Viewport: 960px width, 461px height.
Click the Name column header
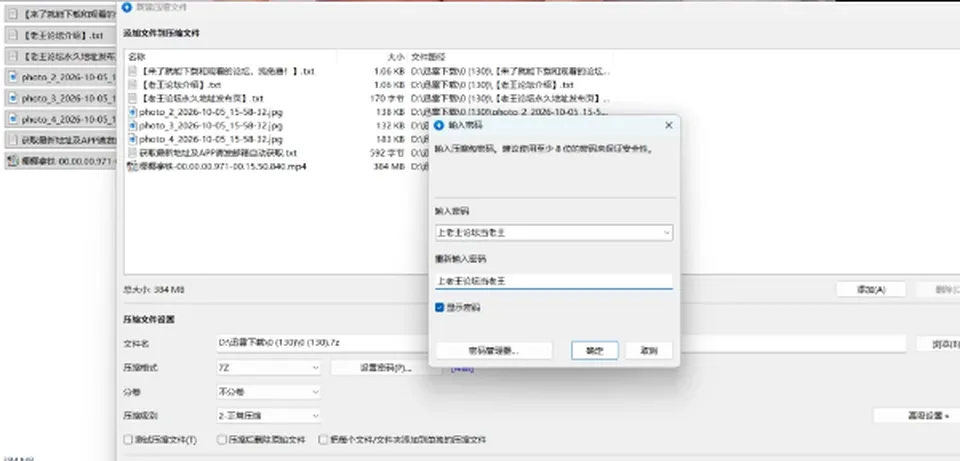click(x=137, y=56)
